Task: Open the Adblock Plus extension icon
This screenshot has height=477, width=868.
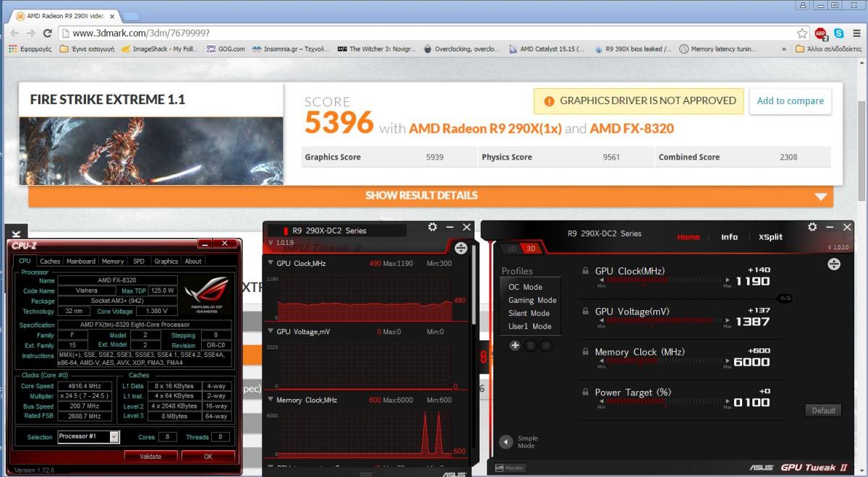Action: click(821, 33)
